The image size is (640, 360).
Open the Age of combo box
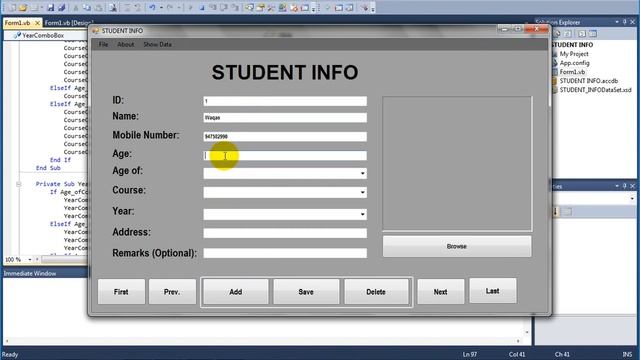(x=362, y=173)
